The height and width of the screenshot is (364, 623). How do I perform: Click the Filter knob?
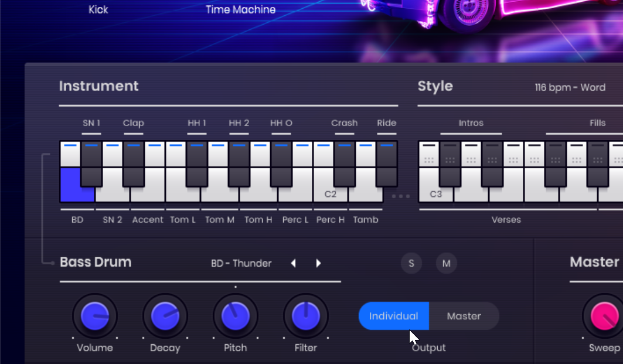(305, 317)
